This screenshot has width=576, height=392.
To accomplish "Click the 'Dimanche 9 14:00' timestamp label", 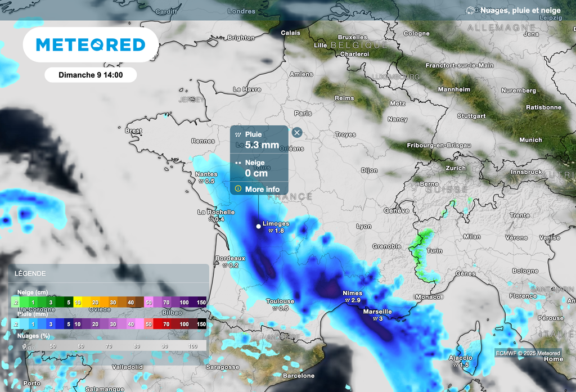I will [91, 74].
